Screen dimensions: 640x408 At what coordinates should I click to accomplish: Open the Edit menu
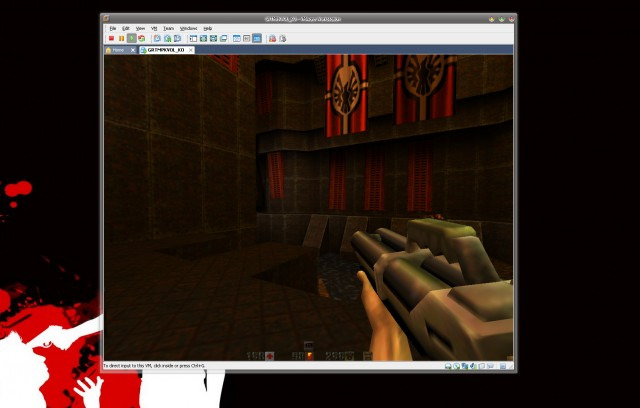tap(126, 29)
